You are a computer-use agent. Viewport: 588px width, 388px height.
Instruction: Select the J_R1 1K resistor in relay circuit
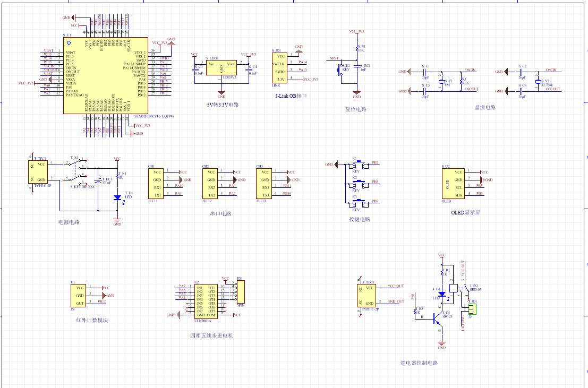click(442, 272)
